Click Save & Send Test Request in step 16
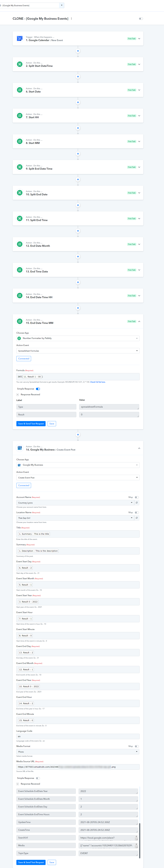Screen dimensions: 164x868 point(31,863)
